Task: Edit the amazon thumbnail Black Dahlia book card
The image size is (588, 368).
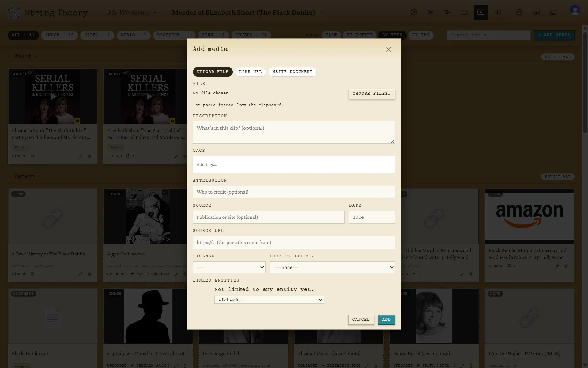Action: click(557, 266)
